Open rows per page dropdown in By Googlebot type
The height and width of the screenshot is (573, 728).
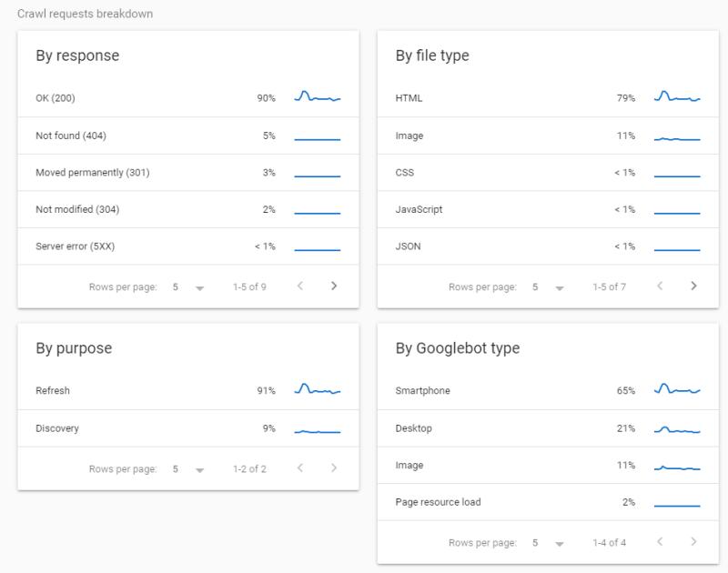pyautogui.click(x=547, y=544)
